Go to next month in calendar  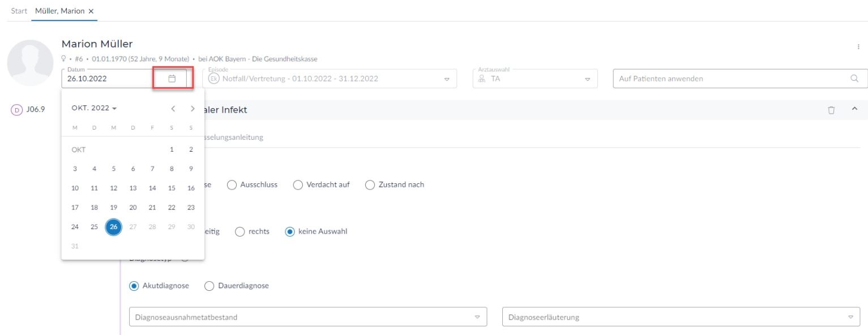[x=193, y=108]
